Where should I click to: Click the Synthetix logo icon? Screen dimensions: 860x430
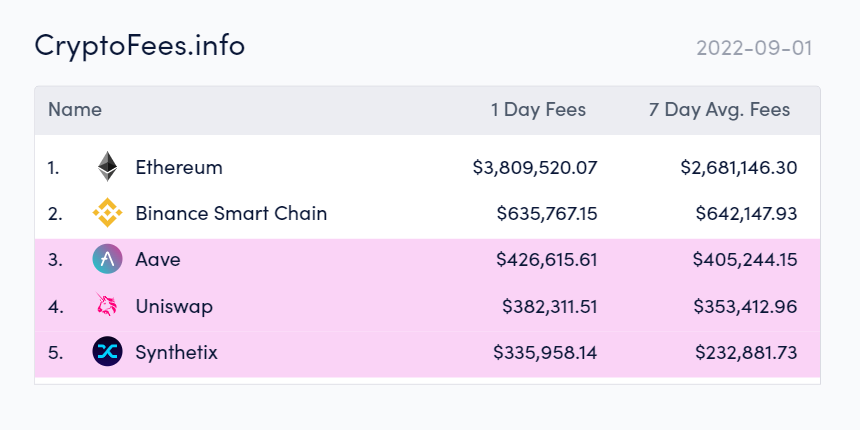coord(108,351)
